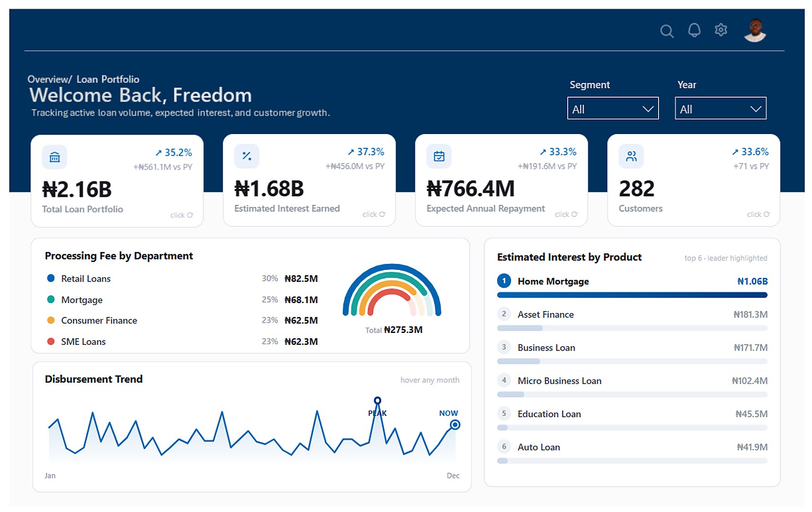Click the Overview breadcrumb
The width and height of the screenshot is (812, 512).
pos(49,79)
